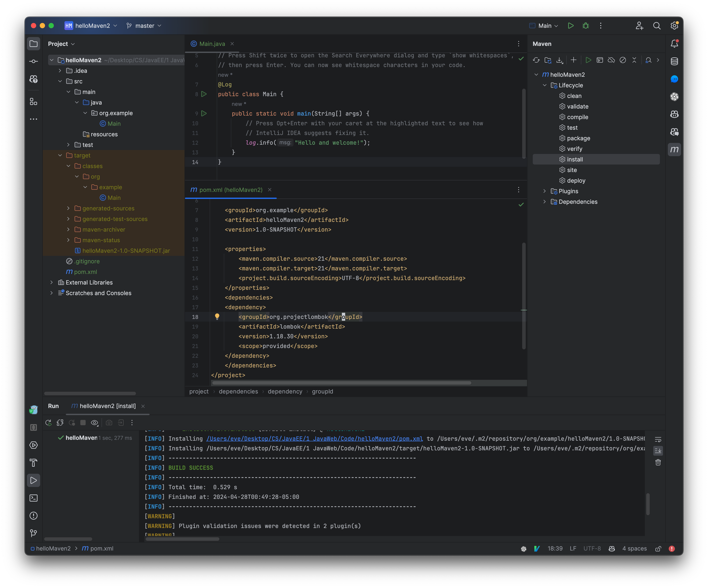Click the Maven download sources icon
This screenshot has height=588, width=708.
(559, 60)
